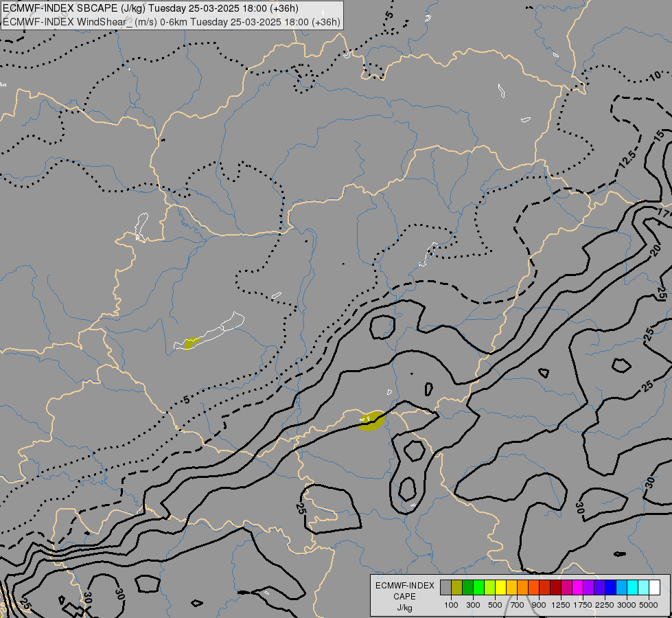Click the 100 legend value
This screenshot has height=618, width=672.
(451, 605)
